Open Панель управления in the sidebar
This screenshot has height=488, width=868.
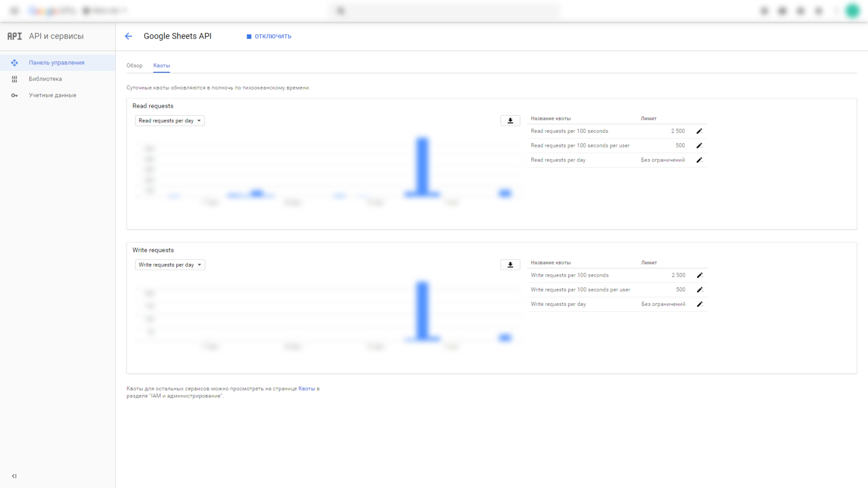[x=57, y=63]
